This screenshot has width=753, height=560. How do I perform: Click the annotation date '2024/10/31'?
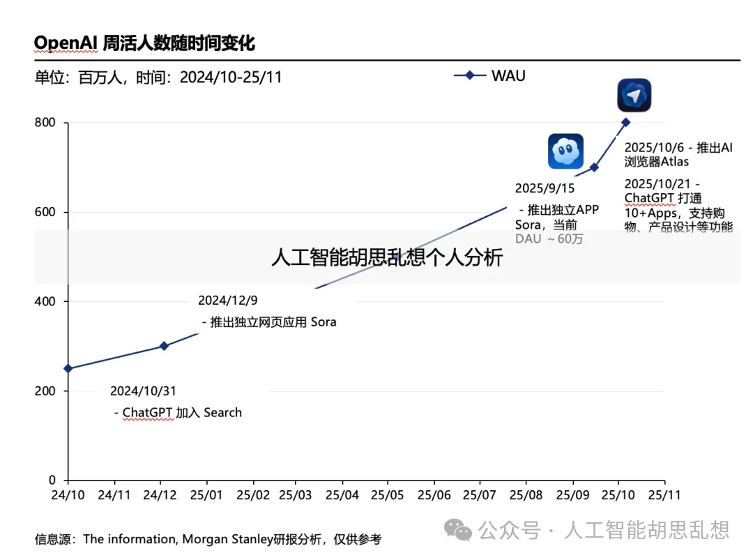143,391
